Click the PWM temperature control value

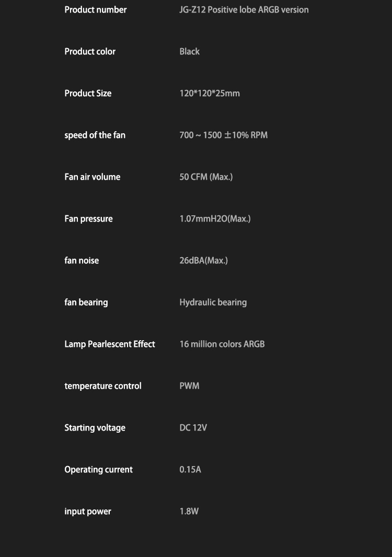click(189, 386)
